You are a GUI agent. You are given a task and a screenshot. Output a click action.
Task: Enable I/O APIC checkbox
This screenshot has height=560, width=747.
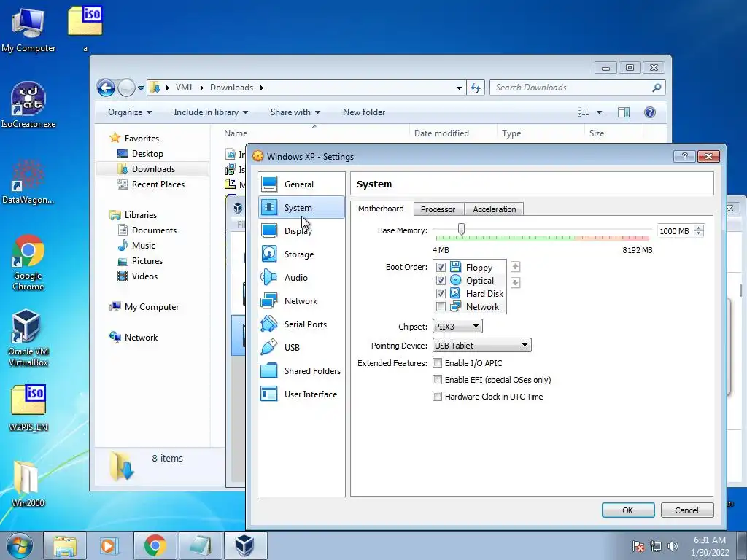(x=437, y=363)
